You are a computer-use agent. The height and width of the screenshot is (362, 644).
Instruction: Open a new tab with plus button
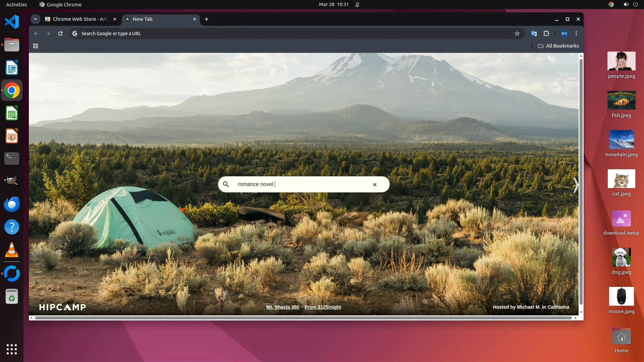207,19
